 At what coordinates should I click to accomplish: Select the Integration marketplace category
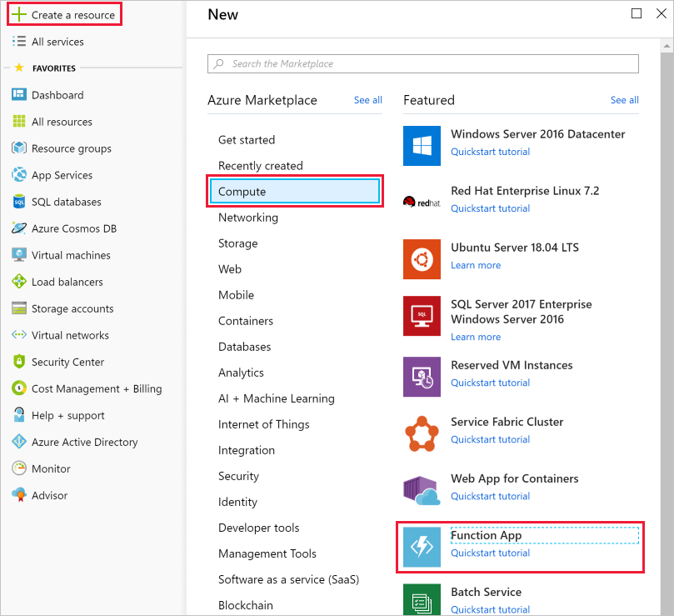click(247, 450)
